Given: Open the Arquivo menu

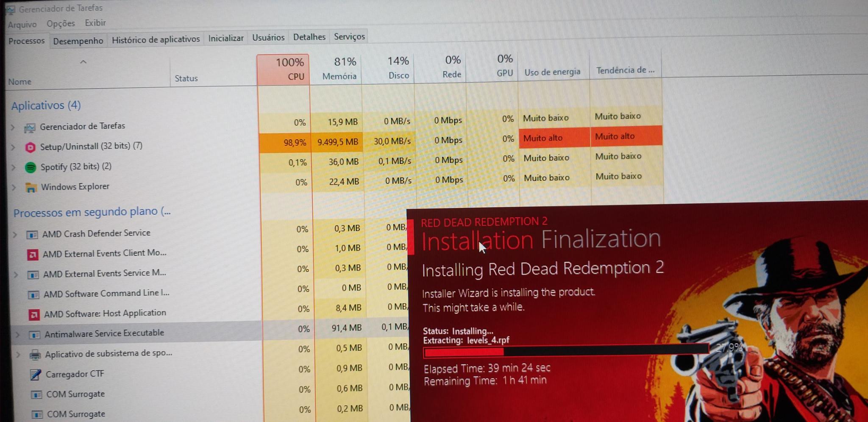Looking at the screenshot, I should [22, 25].
